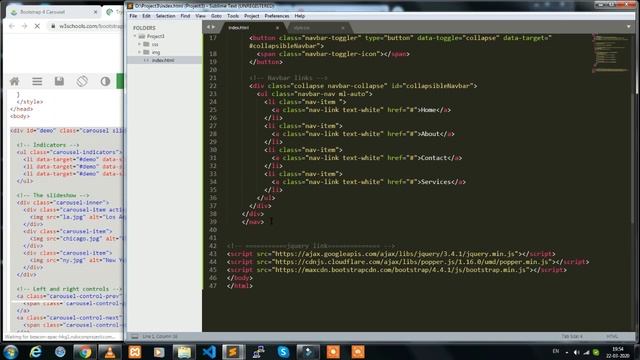Expand the img folder
This screenshot has width=640, height=360.
[x=139, y=52]
